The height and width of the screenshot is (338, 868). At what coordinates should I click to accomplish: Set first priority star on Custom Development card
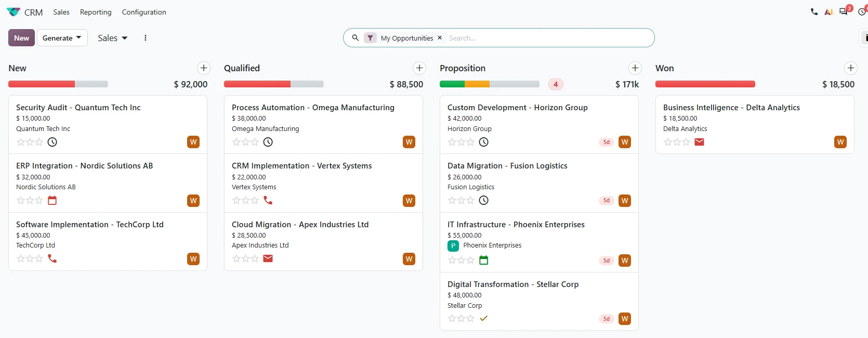pyautogui.click(x=452, y=142)
